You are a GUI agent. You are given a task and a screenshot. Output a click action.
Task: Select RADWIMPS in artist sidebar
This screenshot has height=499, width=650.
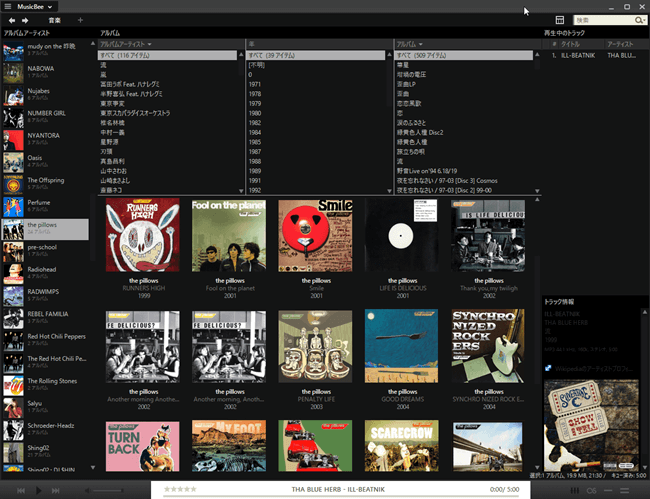46,296
